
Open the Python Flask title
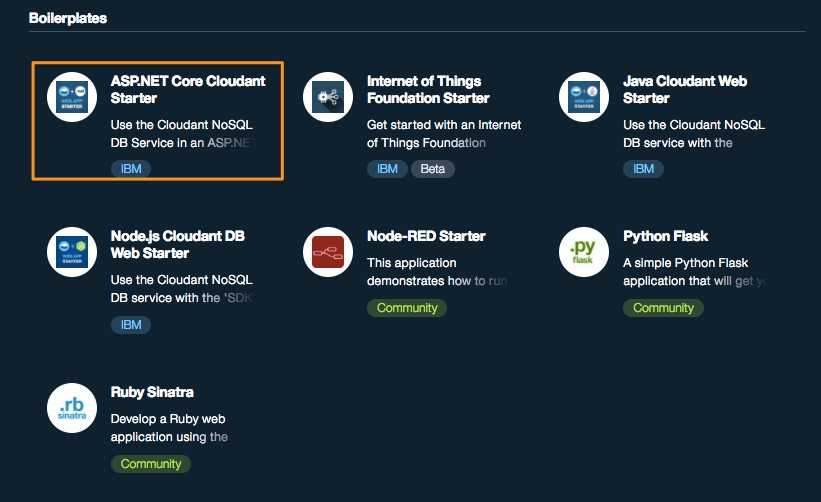(665, 236)
